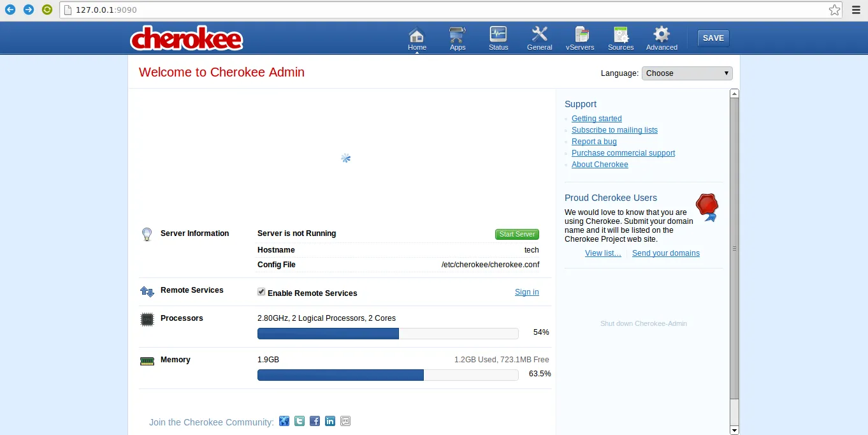Click the page's vertical scrollbar down arrow

tap(734, 430)
